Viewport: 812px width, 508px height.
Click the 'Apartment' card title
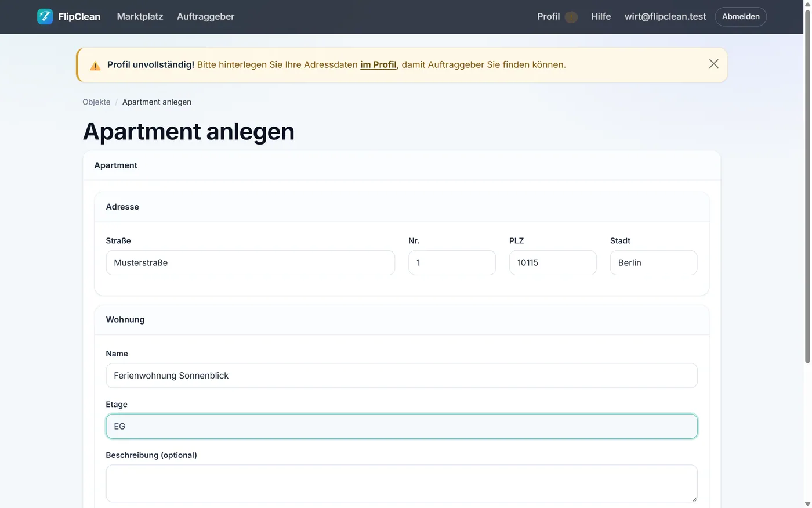[116, 165]
